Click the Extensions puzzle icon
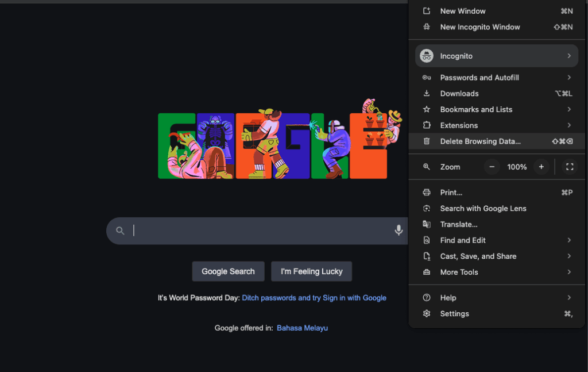Image resolution: width=588 pixels, height=372 pixels. click(427, 125)
